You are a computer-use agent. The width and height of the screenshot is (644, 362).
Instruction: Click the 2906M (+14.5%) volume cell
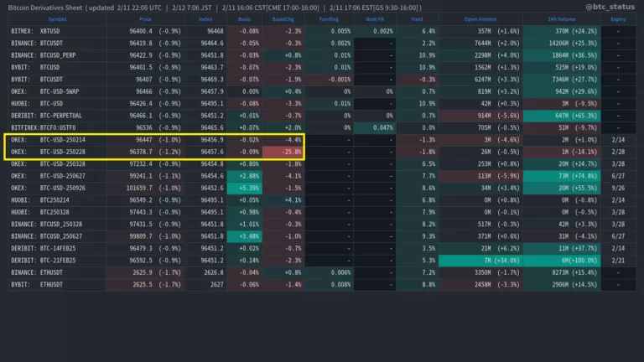[562, 284]
